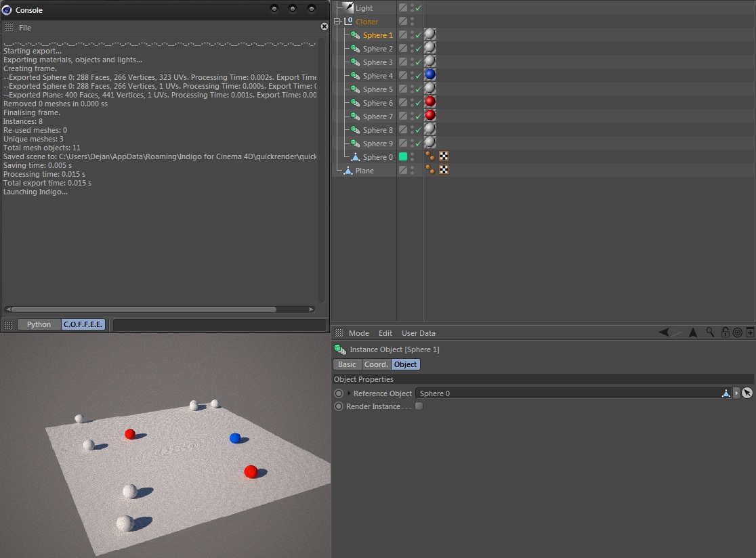Open the Reference Object field arrow menu

tap(736, 393)
